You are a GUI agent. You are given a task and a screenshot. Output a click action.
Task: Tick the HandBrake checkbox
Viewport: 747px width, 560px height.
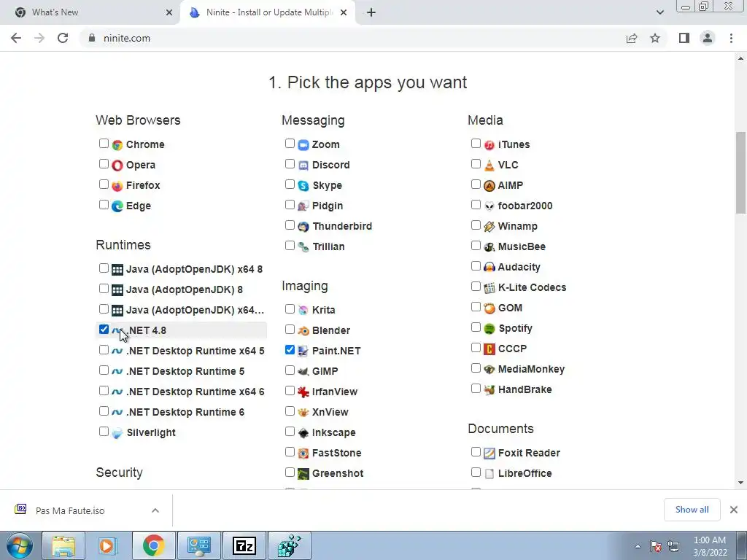tap(476, 388)
